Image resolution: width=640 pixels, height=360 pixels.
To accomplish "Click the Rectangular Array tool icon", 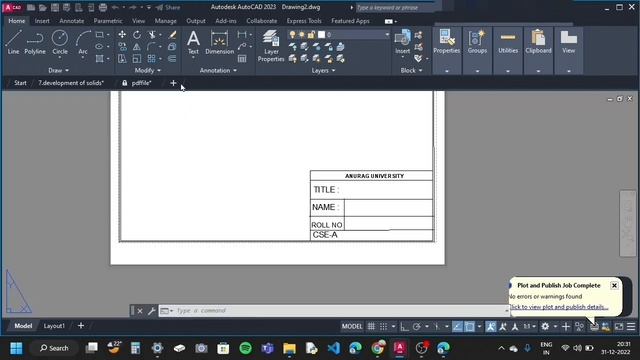I will [x=151, y=59].
